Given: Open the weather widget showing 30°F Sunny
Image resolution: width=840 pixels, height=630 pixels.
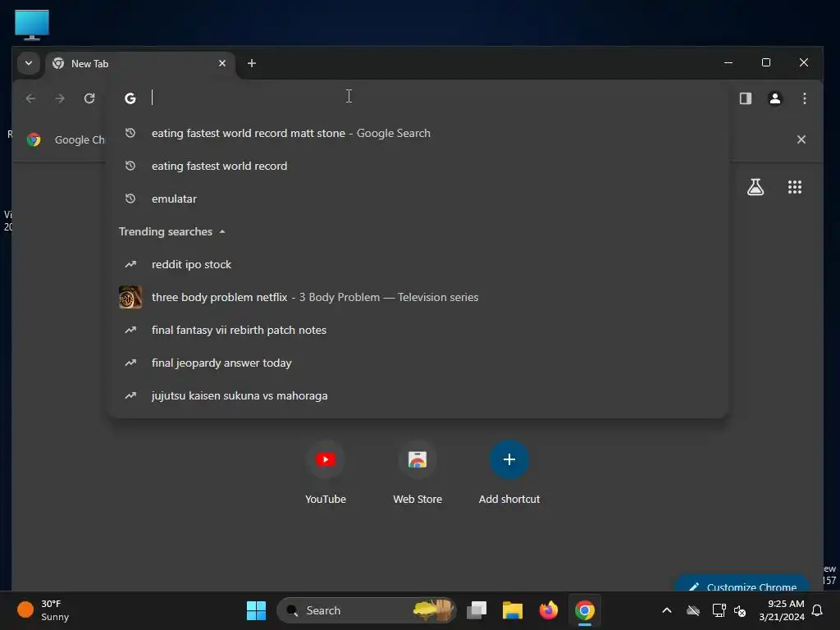Looking at the screenshot, I should point(44,610).
